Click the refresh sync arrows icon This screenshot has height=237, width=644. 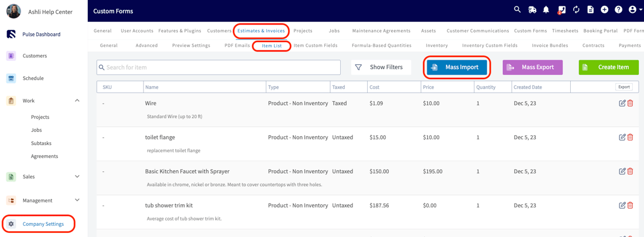[576, 10]
